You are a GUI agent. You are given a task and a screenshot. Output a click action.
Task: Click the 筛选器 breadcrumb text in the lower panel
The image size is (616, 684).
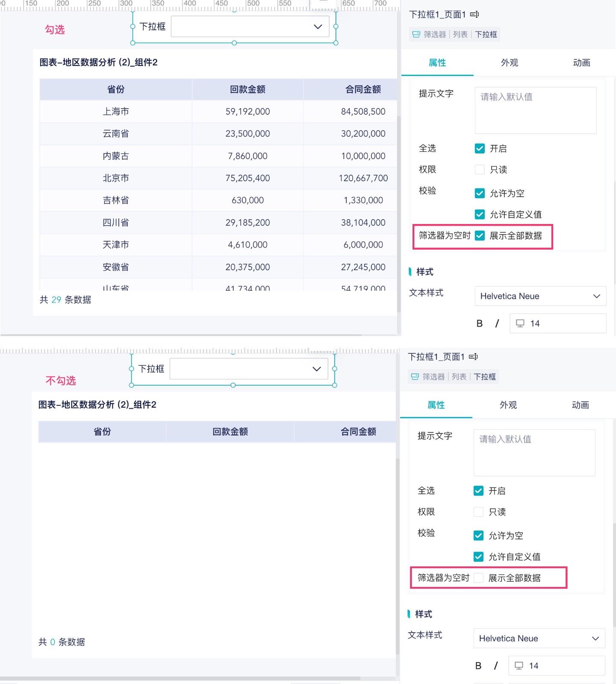(x=433, y=377)
